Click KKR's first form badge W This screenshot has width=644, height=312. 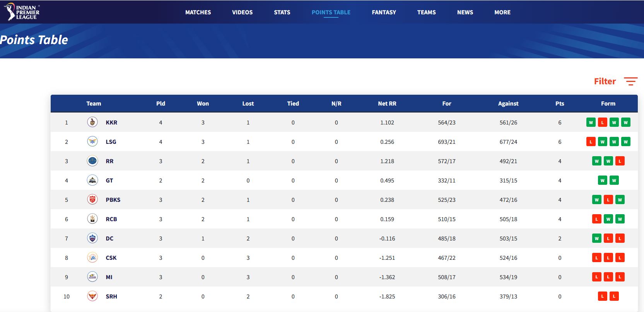pyautogui.click(x=591, y=123)
